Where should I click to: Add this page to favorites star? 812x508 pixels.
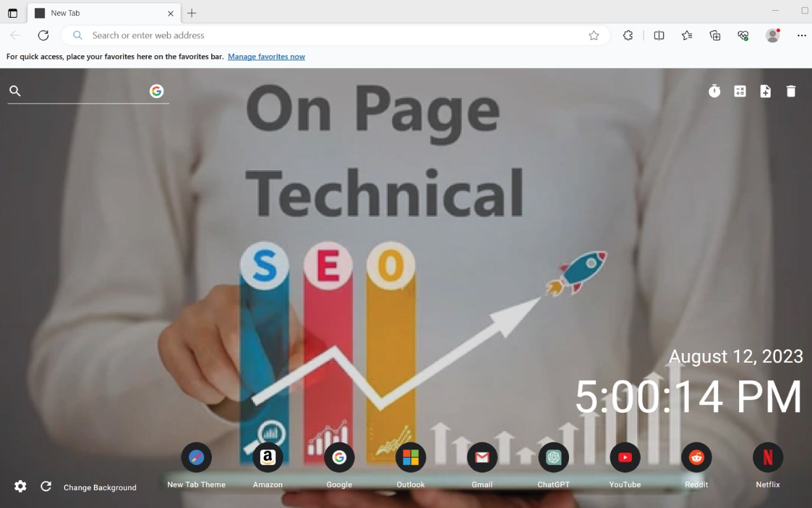pyautogui.click(x=594, y=36)
